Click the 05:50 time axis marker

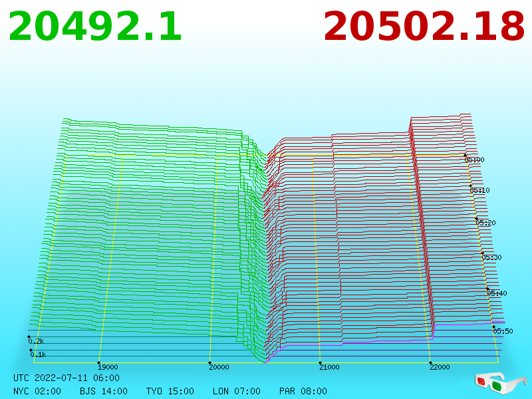click(x=503, y=331)
